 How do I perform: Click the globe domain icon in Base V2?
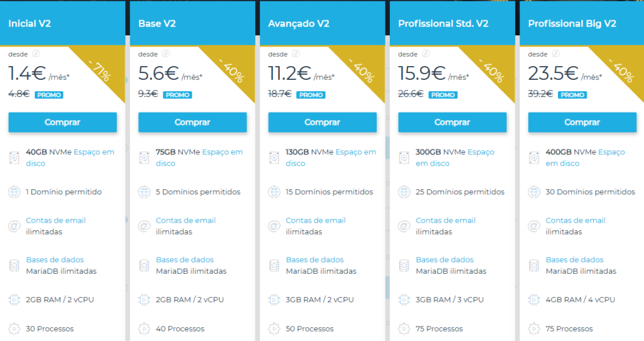(x=144, y=192)
